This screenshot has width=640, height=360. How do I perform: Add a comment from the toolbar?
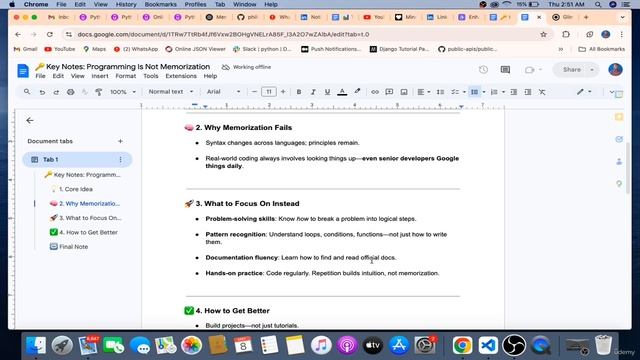click(389, 92)
